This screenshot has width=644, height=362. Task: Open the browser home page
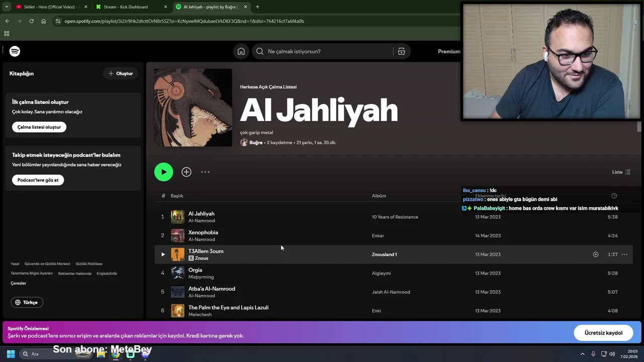[44, 21]
